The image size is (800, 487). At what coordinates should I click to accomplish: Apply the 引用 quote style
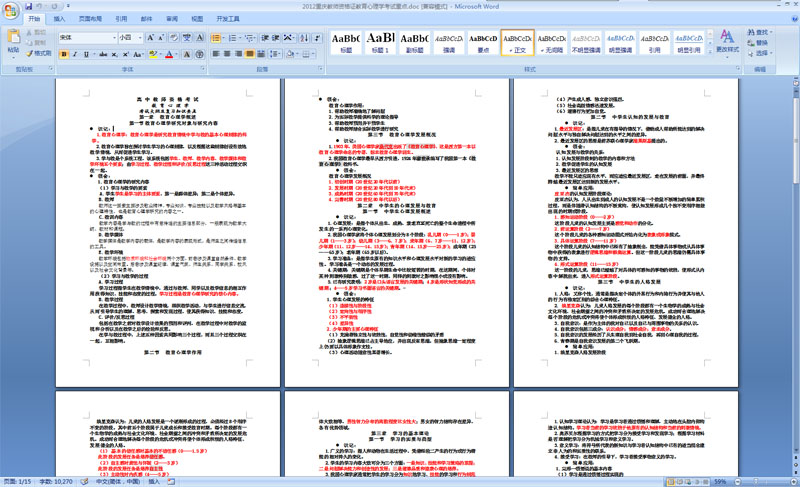pos(655,42)
